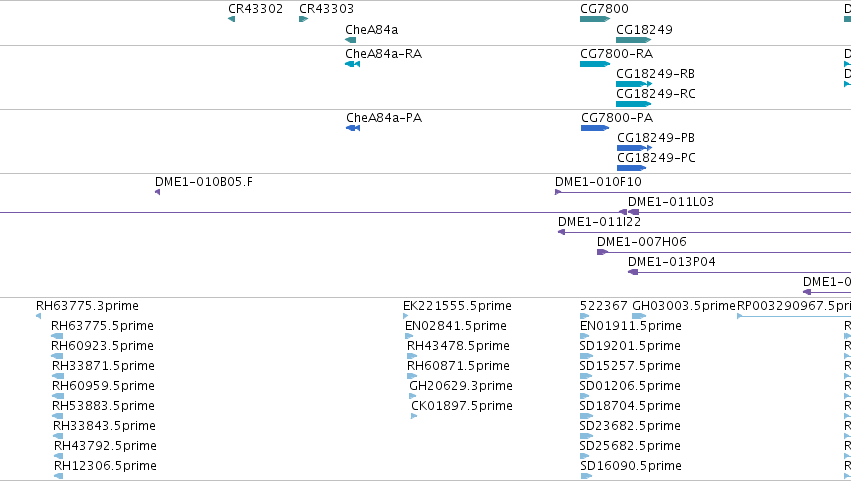Screen dimensions: 851x481
Task: Select the DME1-013P04 clone label
Action: click(x=671, y=262)
